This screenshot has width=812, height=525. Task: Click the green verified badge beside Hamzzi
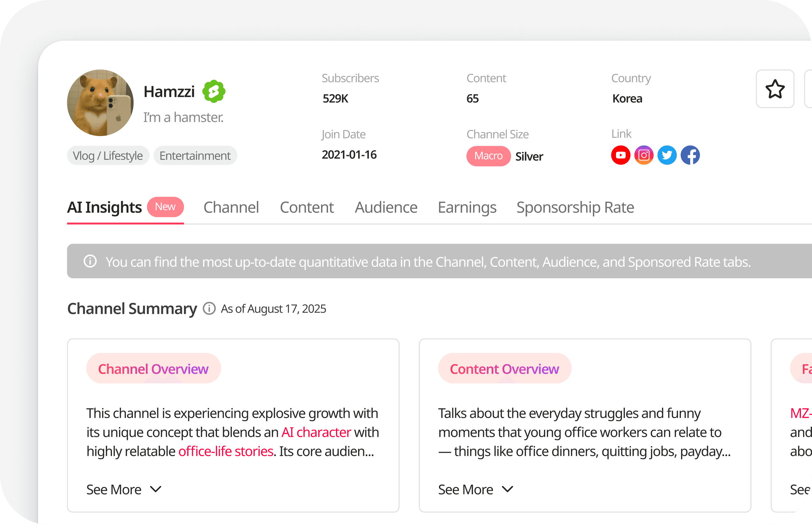pos(214,91)
